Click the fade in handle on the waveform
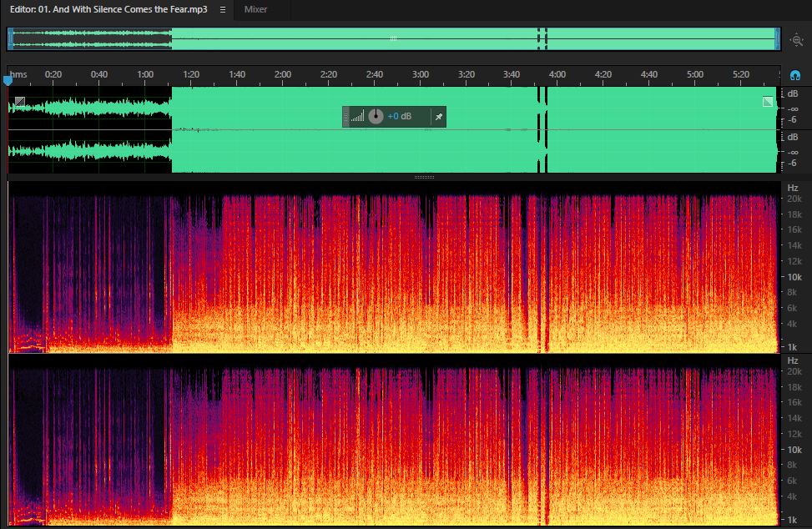 point(20,102)
